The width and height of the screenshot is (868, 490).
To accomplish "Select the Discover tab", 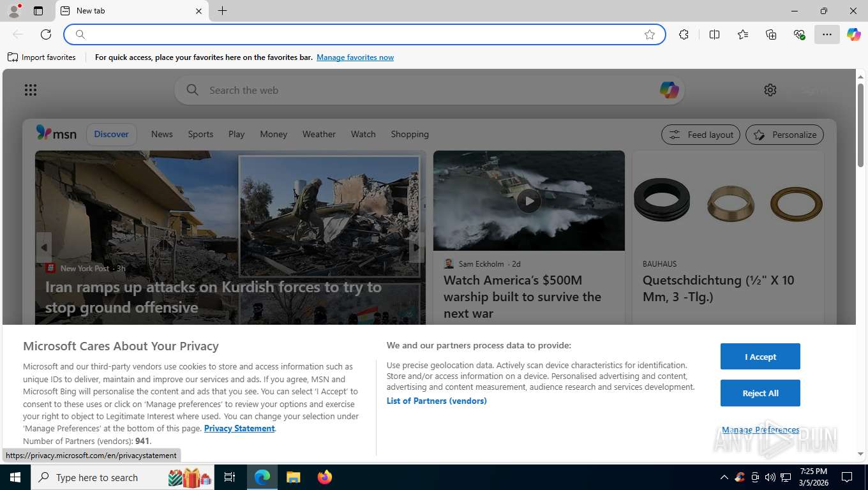I will click(112, 135).
